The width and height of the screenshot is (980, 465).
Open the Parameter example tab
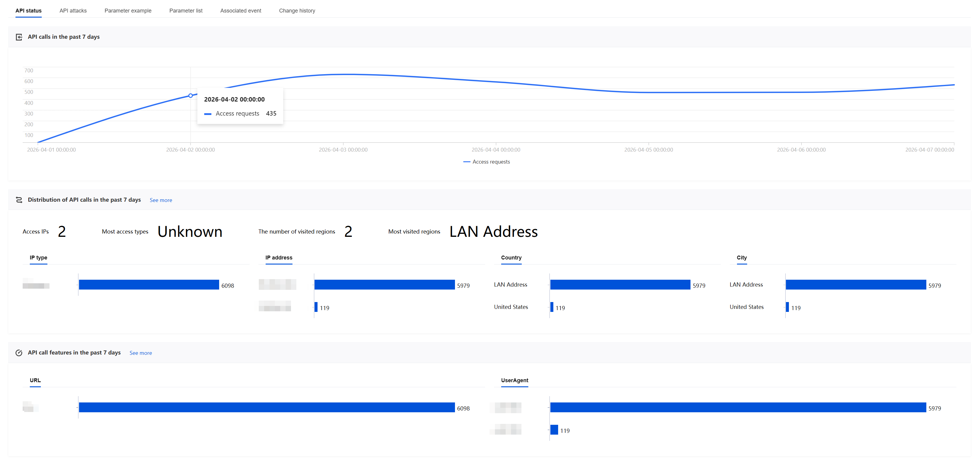(x=128, y=11)
